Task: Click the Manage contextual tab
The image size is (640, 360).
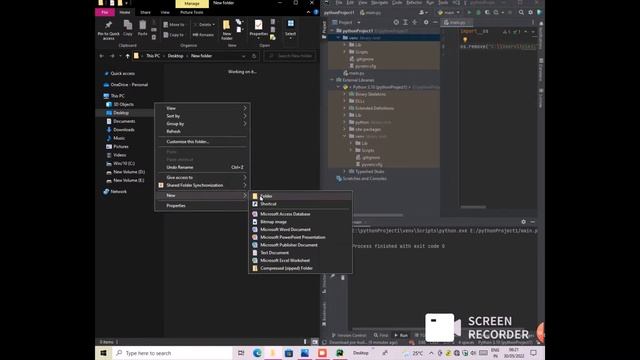Action: pos(192,3)
